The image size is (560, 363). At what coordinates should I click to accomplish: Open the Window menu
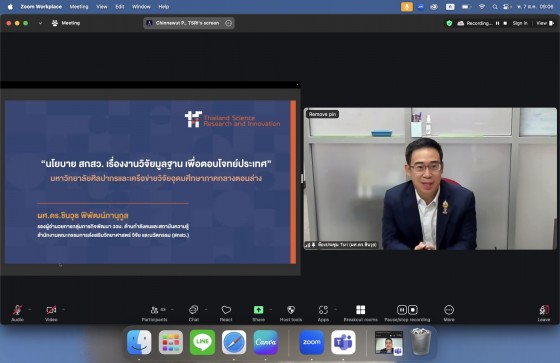pyautogui.click(x=141, y=6)
